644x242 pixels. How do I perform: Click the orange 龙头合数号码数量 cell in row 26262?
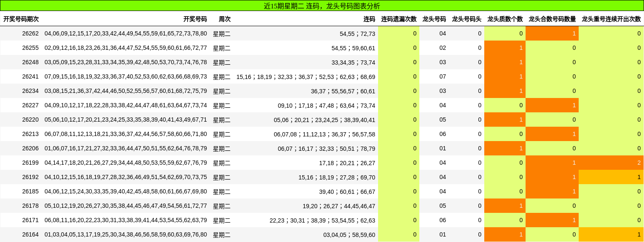click(x=552, y=33)
